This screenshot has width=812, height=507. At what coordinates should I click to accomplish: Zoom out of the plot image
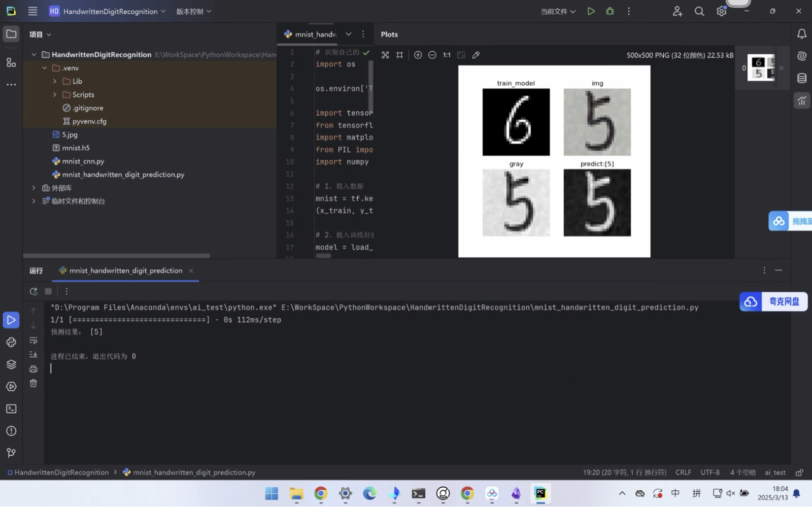pyautogui.click(x=432, y=55)
